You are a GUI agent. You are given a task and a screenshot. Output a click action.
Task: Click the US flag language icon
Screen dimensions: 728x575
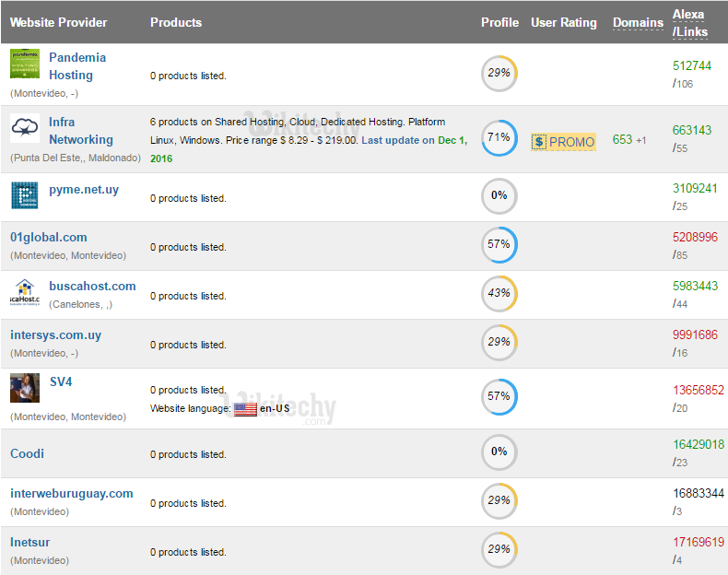point(245,408)
